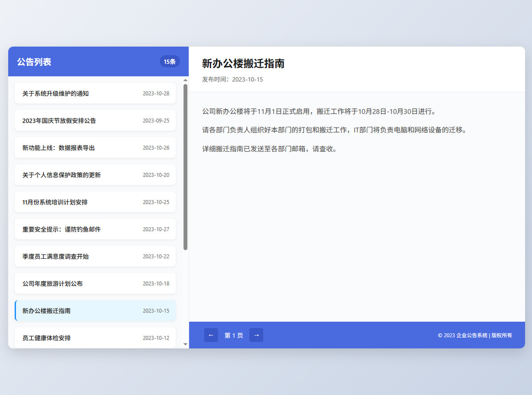Click the 第 1 页 page indicator
532x395 pixels.
click(x=234, y=336)
